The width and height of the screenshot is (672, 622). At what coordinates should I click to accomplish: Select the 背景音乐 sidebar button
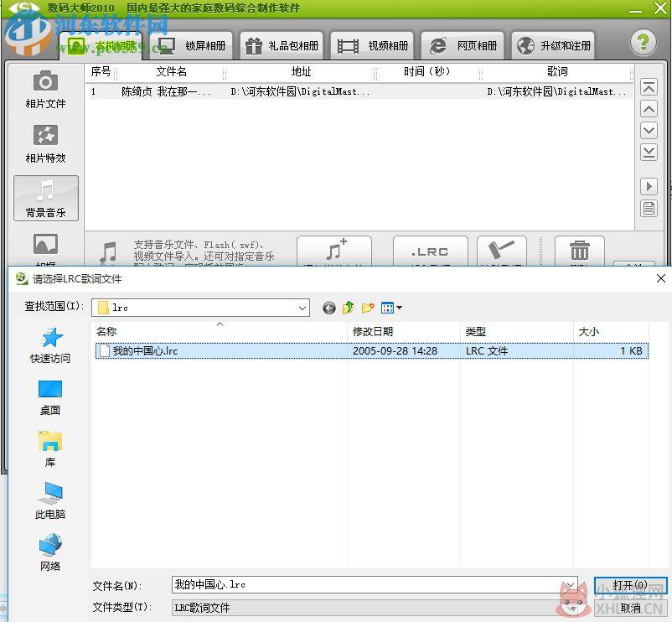click(46, 198)
